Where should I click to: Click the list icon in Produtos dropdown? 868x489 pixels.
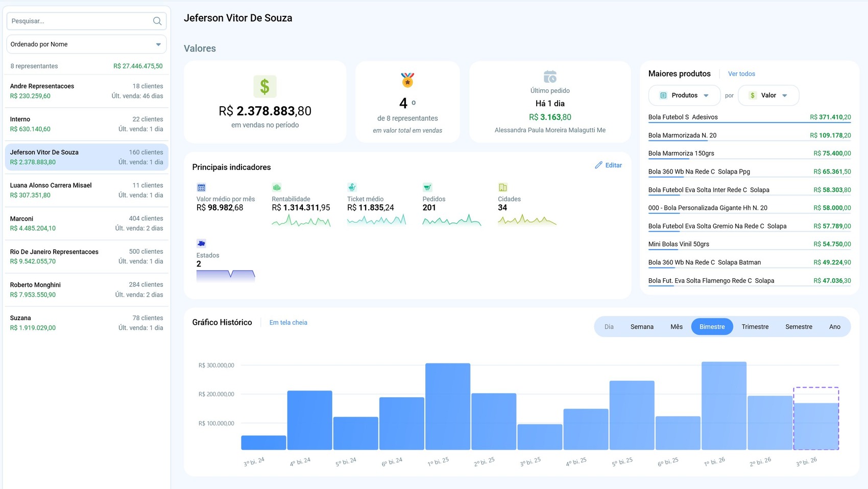663,95
